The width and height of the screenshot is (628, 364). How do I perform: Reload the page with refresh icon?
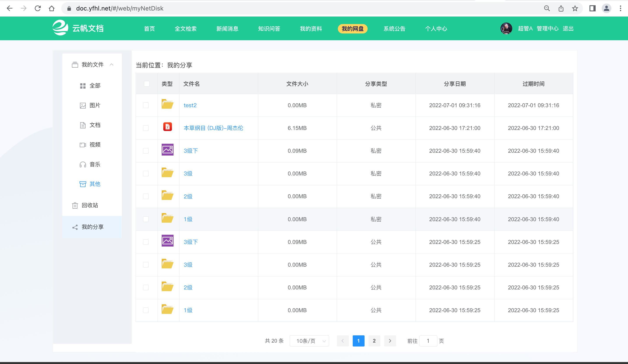[x=38, y=9]
